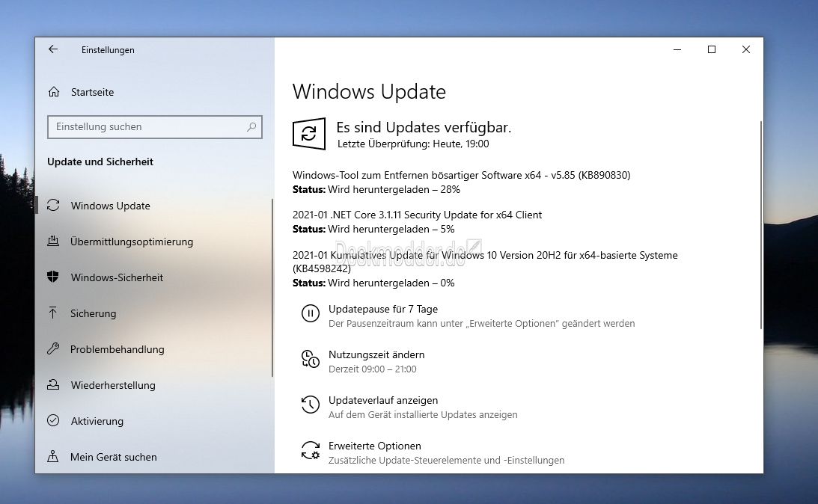Minimize the Einstellungen window
This screenshot has width=818, height=504.
(x=677, y=49)
